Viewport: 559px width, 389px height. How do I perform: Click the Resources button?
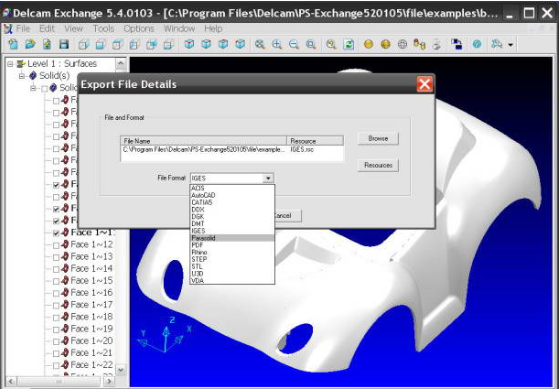click(x=378, y=165)
